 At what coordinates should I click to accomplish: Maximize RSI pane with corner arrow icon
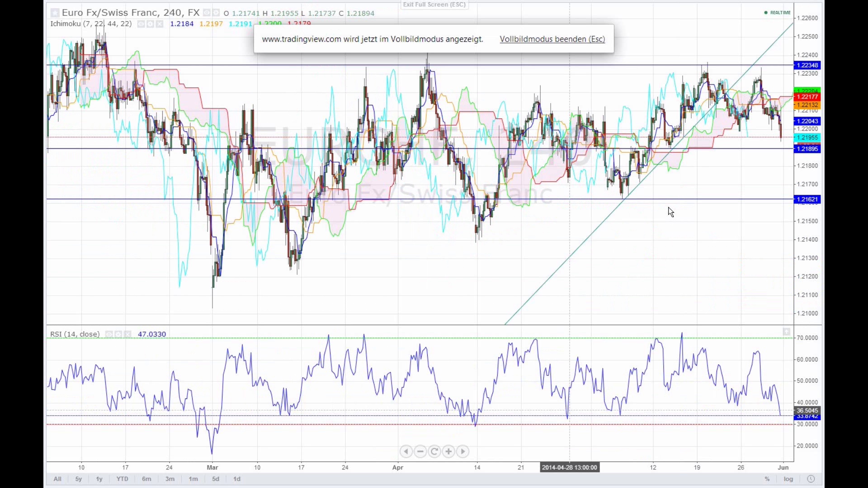[x=787, y=332]
